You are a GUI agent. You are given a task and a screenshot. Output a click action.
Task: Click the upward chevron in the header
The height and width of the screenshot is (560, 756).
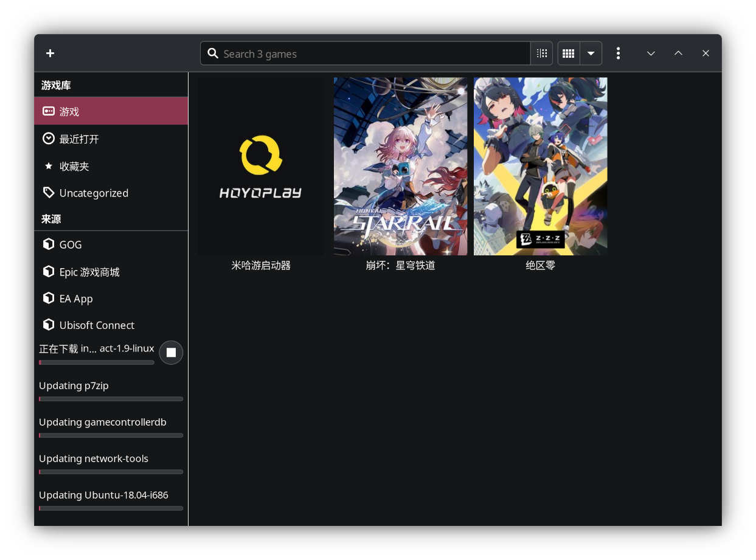point(678,54)
